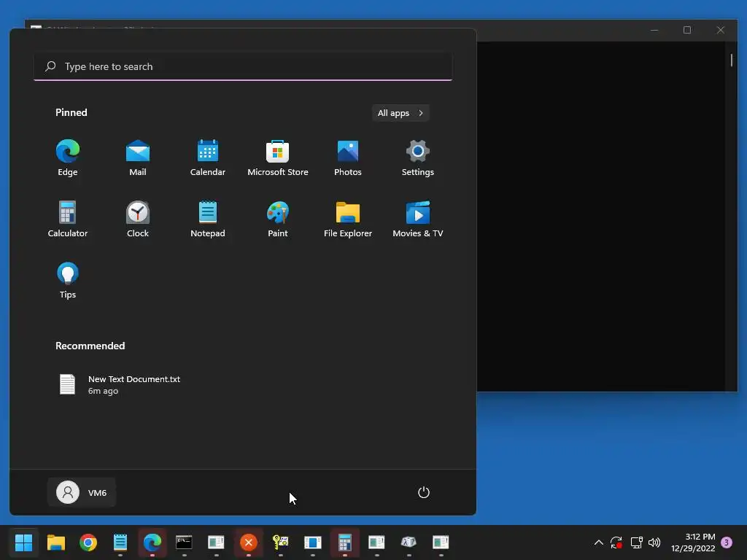Viewport: 747px width, 560px height.
Task: Launch Google Chrome from the taskbar
Action: click(88, 542)
